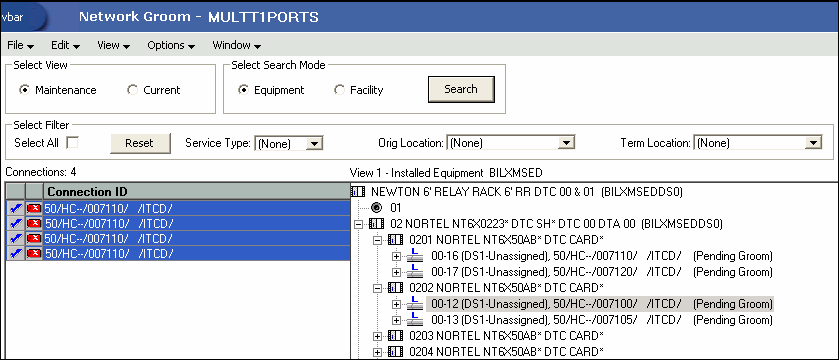The image size is (839, 360).
Task: Open the Window menu
Action: tap(237, 45)
